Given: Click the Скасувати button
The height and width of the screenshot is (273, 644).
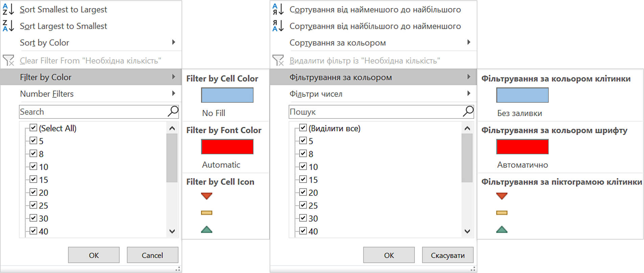Looking at the screenshot, I should click(x=448, y=255).
